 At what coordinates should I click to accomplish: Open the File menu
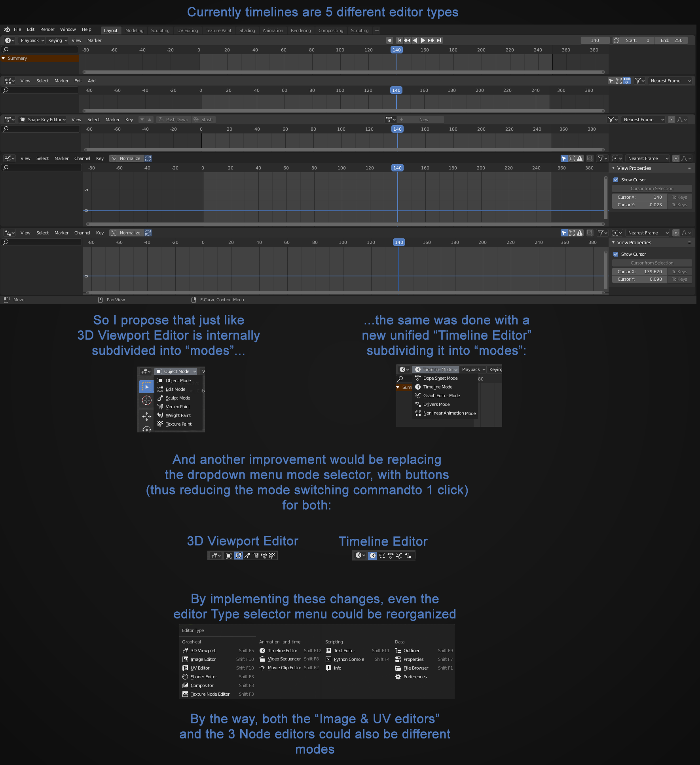[x=17, y=29]
